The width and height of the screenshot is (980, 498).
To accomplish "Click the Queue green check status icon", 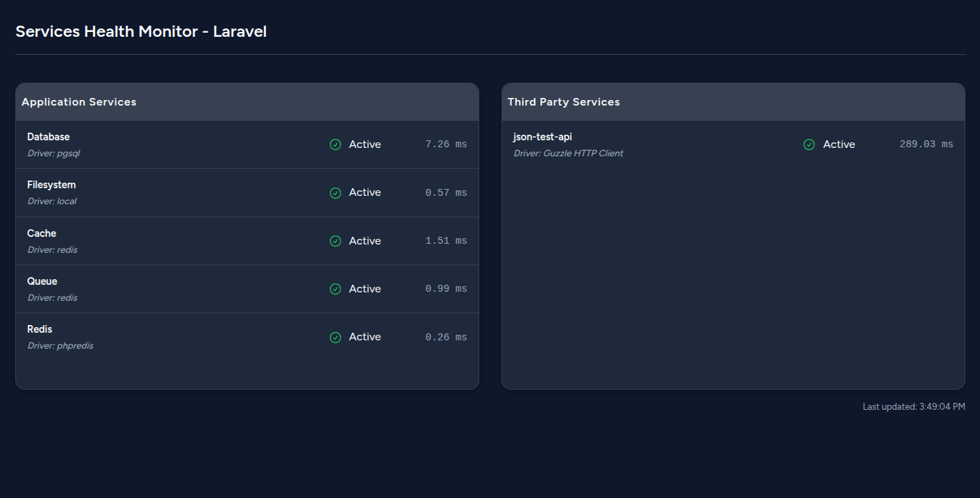I will pos(335,289).
